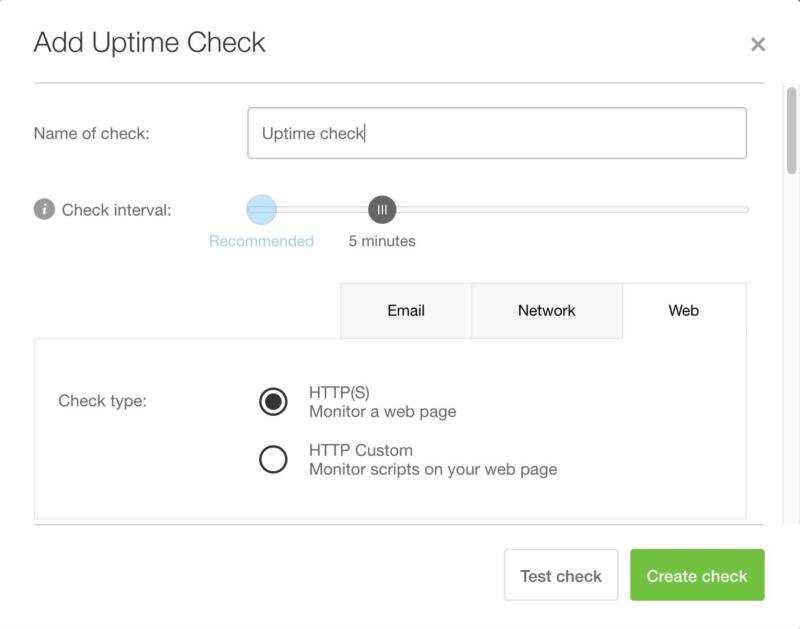Click the far right end of the interval track

point(744,210)
